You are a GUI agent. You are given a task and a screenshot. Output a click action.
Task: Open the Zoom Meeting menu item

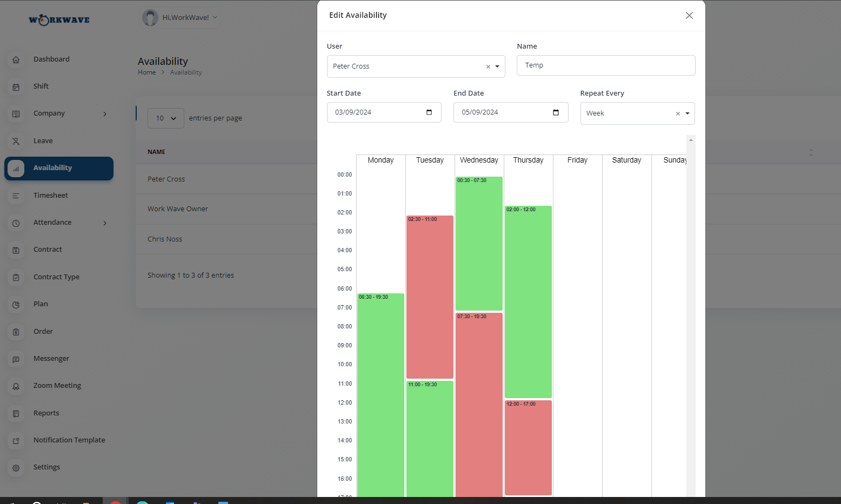tap(57, 386)
